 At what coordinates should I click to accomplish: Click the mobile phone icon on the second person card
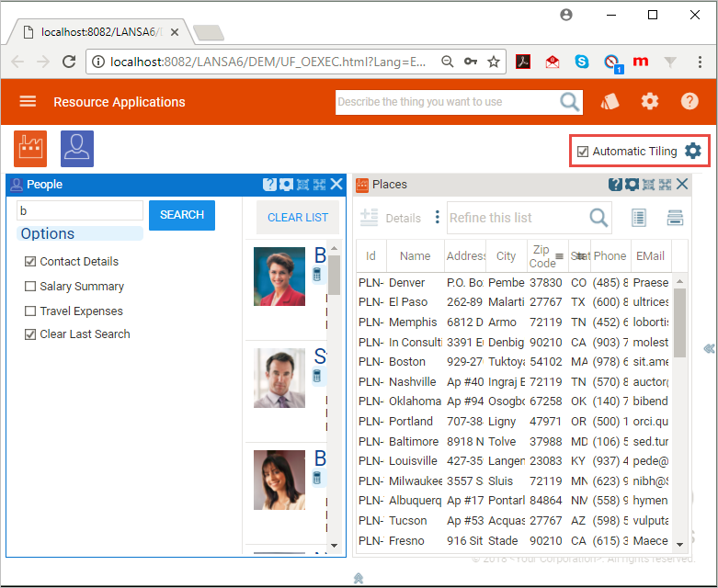click(x=317, y=376)
